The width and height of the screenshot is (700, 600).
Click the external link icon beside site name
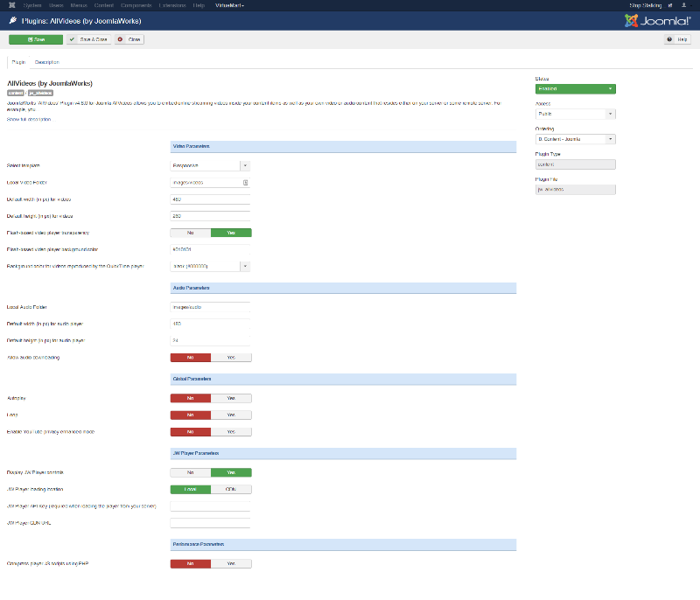(x=670, y=5)
